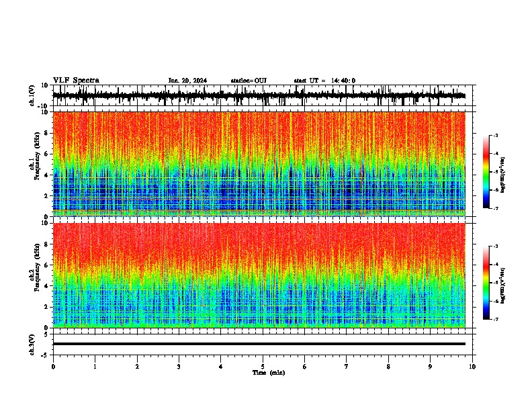Click the "start UT = 14:40: 0" header text
This screenshot has height=411, width=532.
click(324, 81)
